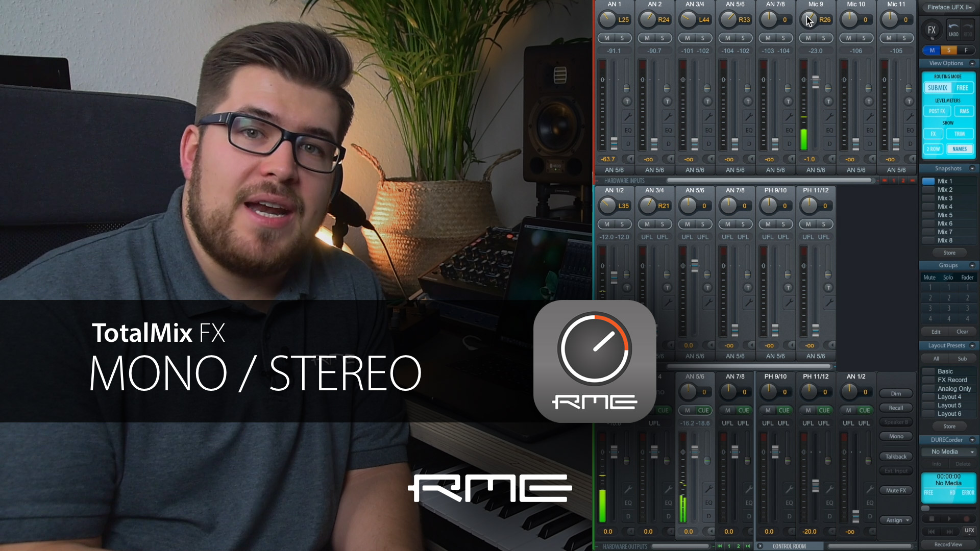The width and height of the screenshot is (980, 551).
Task: Click the Talkback button
Action: click(896, 457)
